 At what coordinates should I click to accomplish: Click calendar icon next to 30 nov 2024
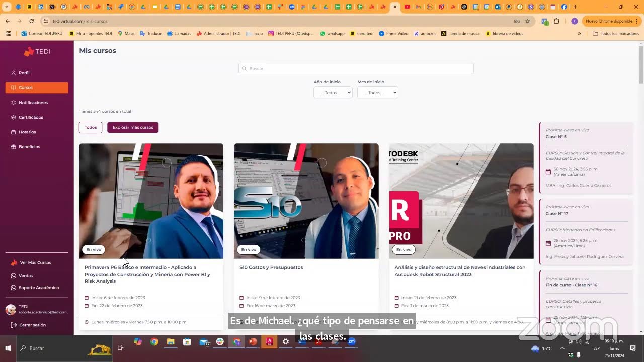point(548,172)
